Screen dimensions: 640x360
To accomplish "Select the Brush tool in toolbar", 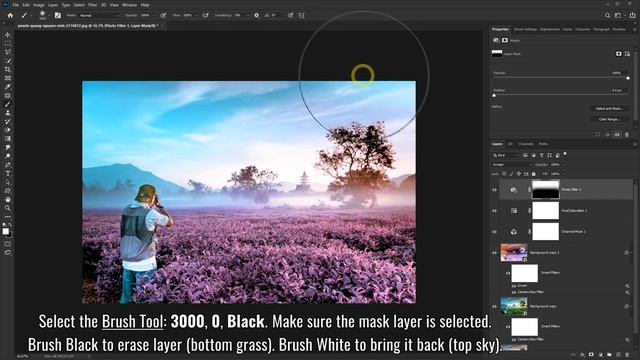I will pos(7,104).
